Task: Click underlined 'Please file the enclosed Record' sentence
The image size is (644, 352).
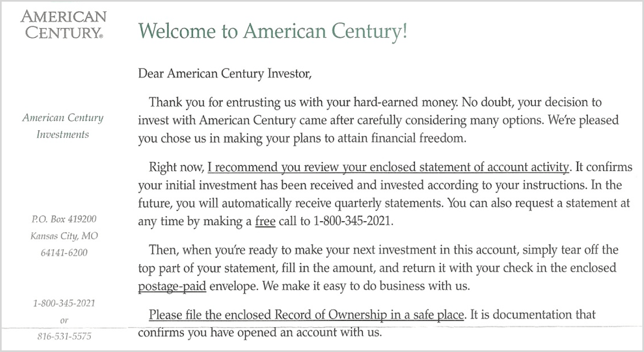Action: pyautogui.click(x=306, y=315)
